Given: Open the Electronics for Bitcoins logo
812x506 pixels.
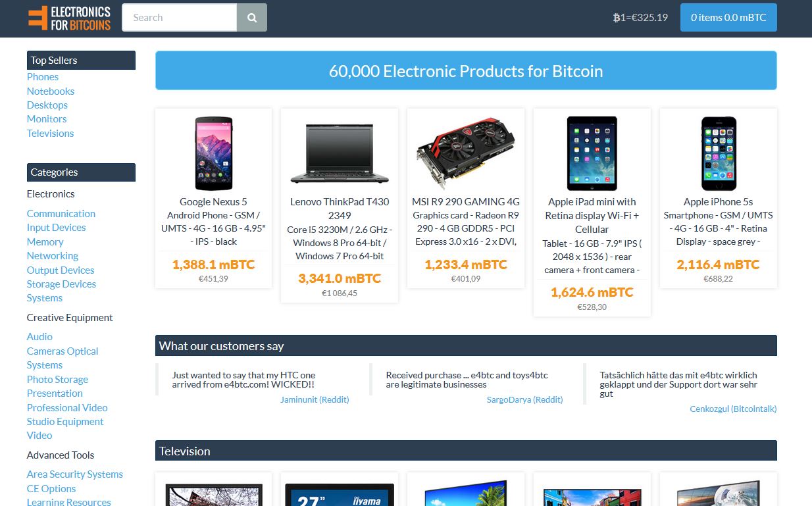Looking at the screenshot, I should pyautogui.click(x=70, y=18).
